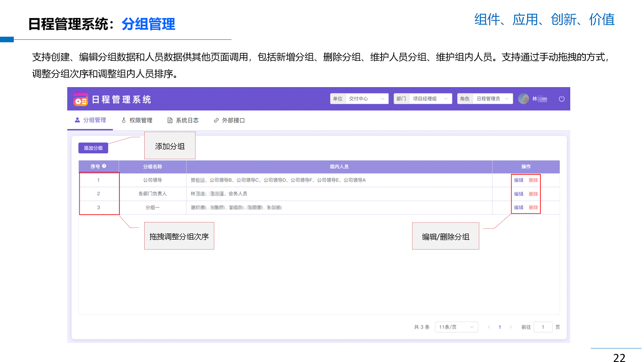Edit the 公司领导 group row

(x=519, y=180)
